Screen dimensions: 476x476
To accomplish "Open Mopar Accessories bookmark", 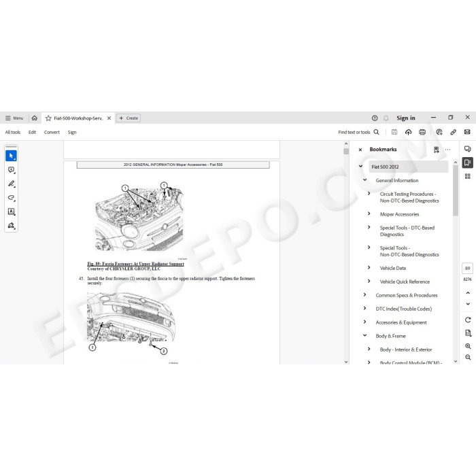I will tap(399, 214).
